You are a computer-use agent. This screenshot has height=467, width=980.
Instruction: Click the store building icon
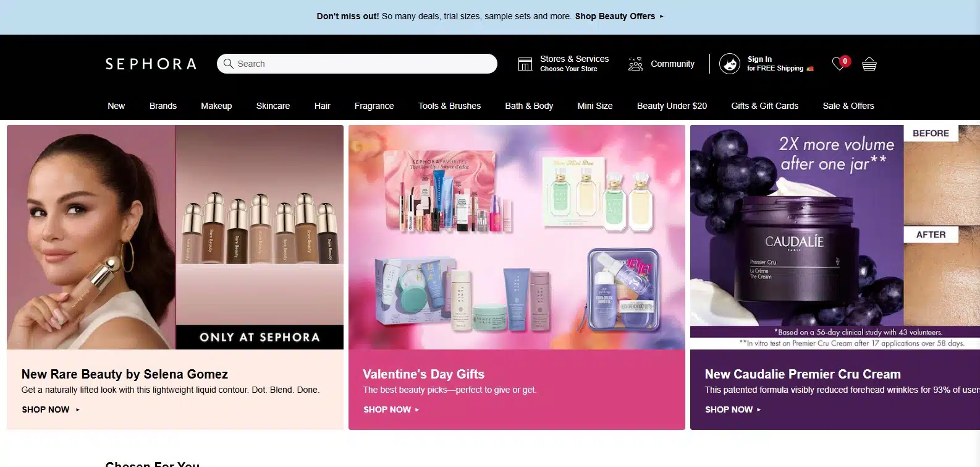pyautogui.click(x=525, y=64)
